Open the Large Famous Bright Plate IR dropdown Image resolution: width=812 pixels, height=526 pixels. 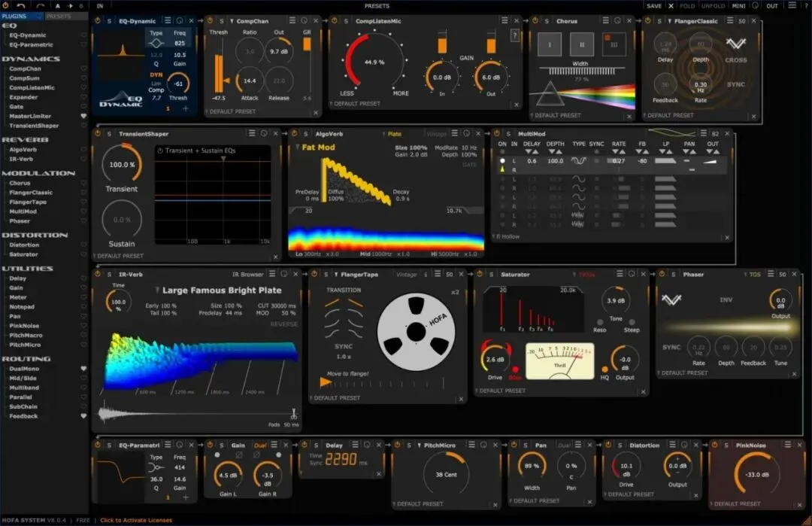218,290
